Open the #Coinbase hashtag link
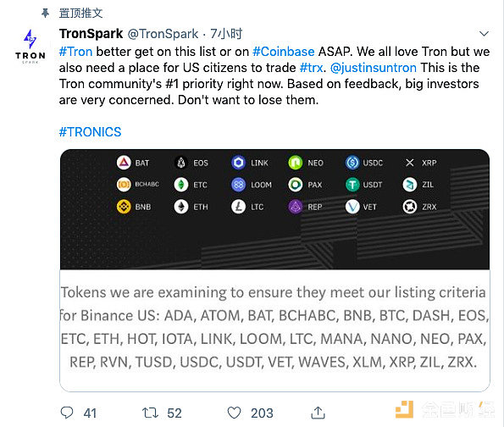 (x=284, y=52)
